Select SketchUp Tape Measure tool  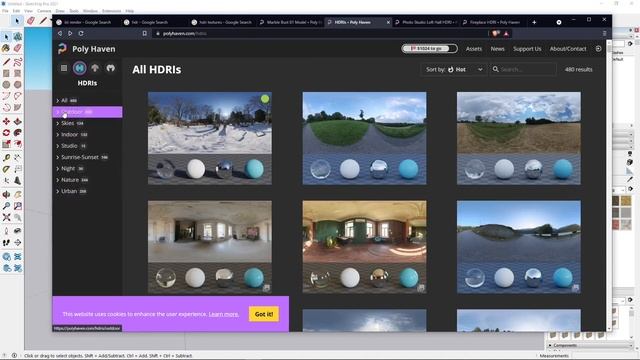(x=6, y=158)
